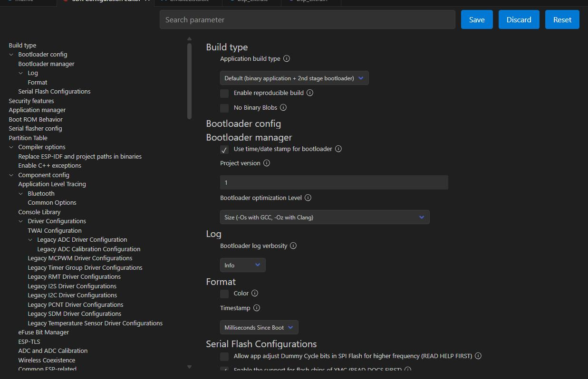Viewport: 588px width, 379px height.
Task: Open Legacy Timer Group Driver Configurations
Action: pyautogui.click(x=85, y=267)
